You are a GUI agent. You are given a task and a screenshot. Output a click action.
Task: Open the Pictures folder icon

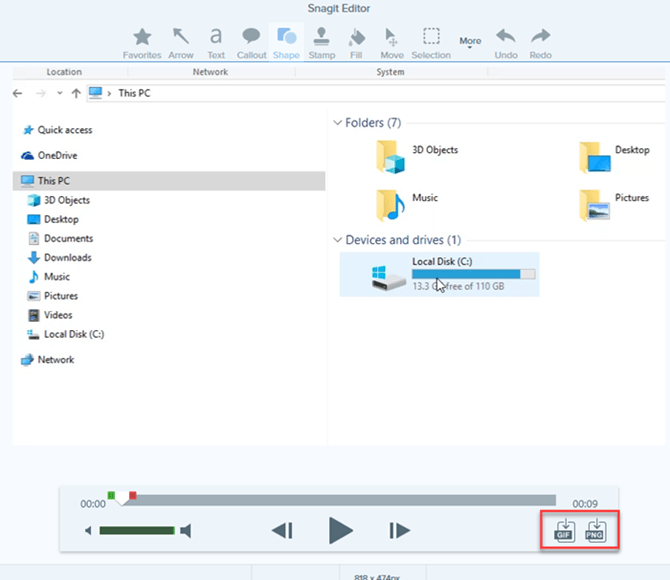(x=595, y=205)
